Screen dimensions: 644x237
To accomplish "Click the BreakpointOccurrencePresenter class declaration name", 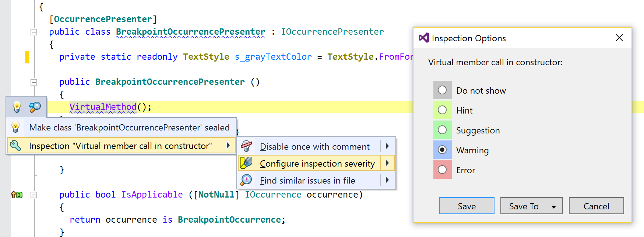I will point(191,32).
